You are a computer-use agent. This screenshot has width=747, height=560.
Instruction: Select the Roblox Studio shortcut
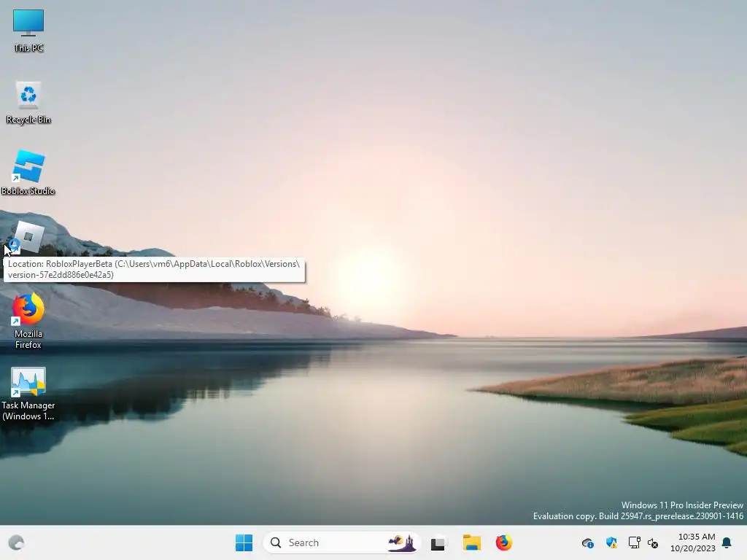(28, 173)
